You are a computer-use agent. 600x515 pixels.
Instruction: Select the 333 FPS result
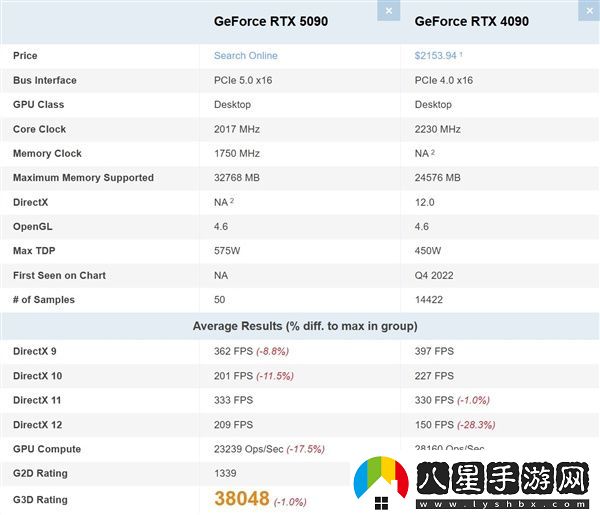coord(233,400)
